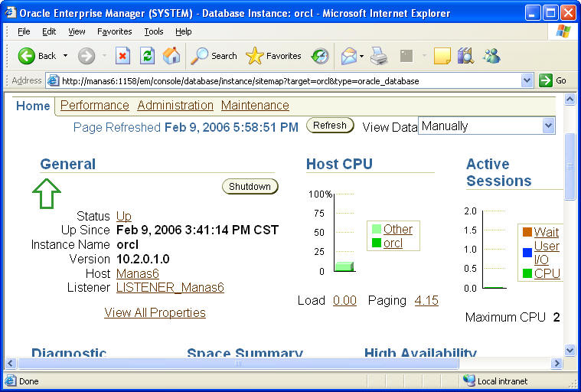Click the User I/O legend link

547,253
